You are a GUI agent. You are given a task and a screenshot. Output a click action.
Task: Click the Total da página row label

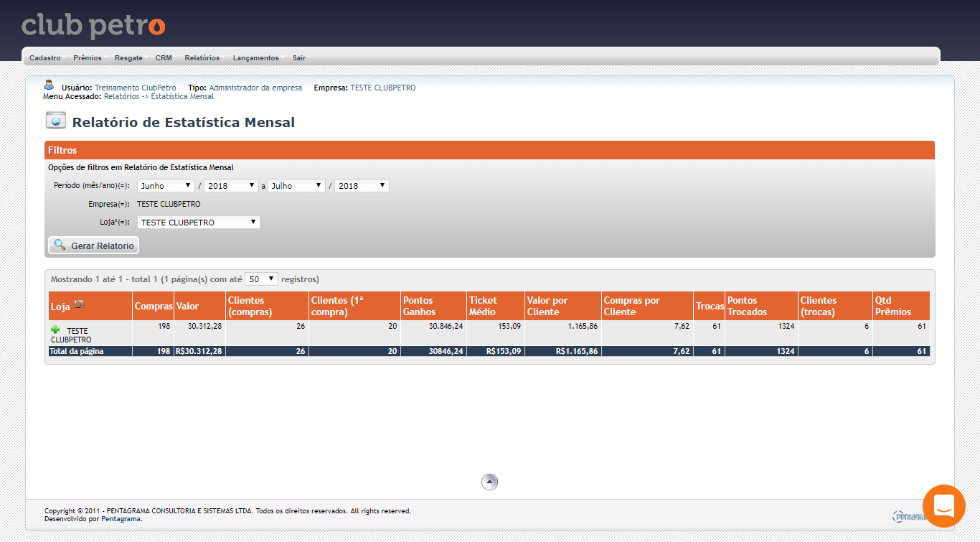tap(77, 351)
